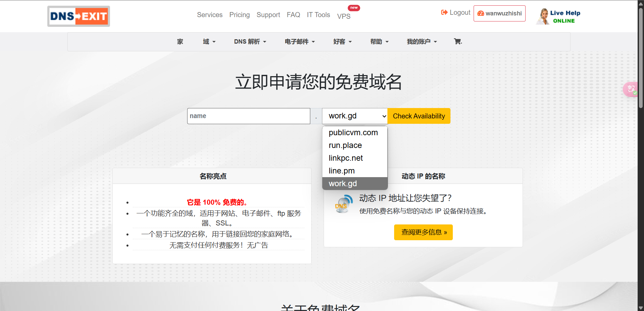Select publicvm.com from domain list
Image resolution: width=644 pixels, height=311 pixels.
(x=353, y=133)
